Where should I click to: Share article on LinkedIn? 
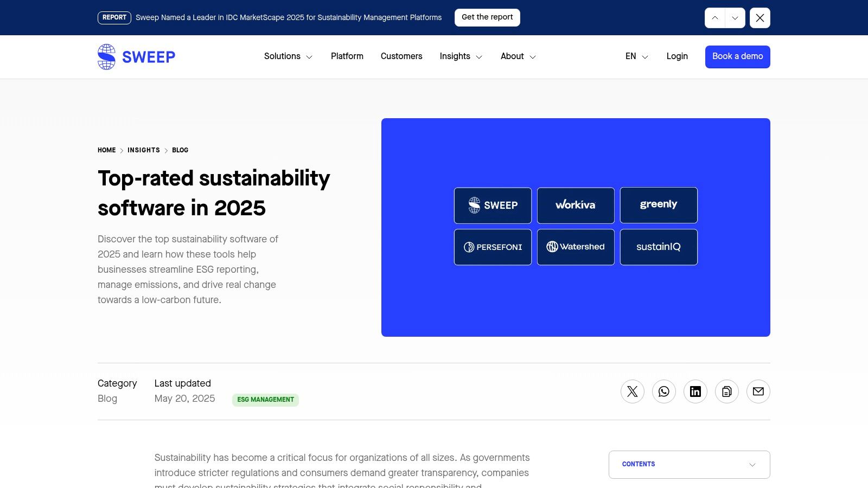coord(695,391)
